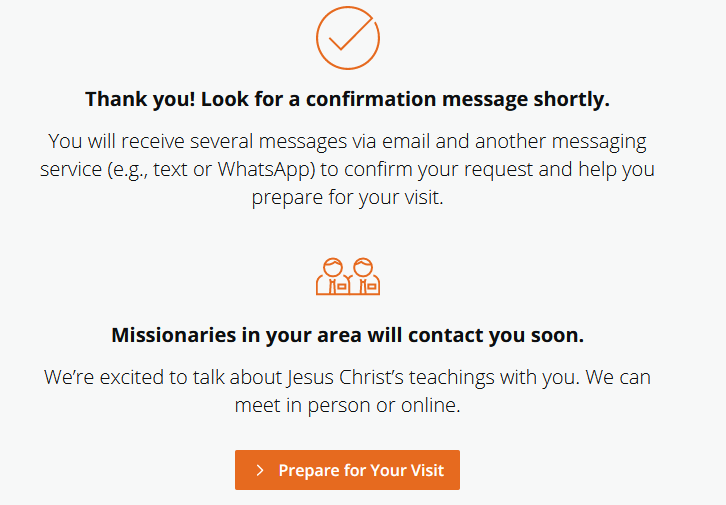Viewport: 726px width, 505px height.
Task: Click the orange checkmark circle icon
Action: (x=347, y=37)
